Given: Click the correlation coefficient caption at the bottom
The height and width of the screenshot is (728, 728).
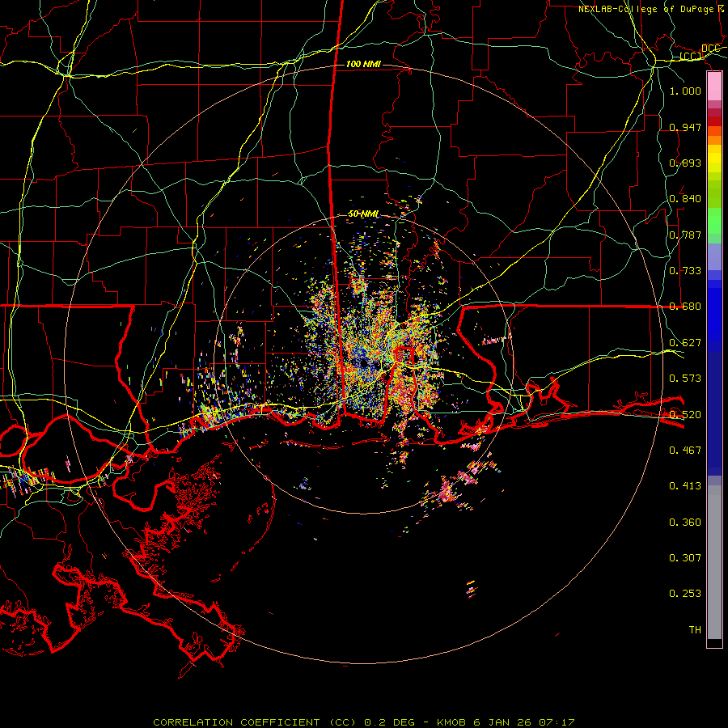Looking at the screenshot, I should pos(364,722).
